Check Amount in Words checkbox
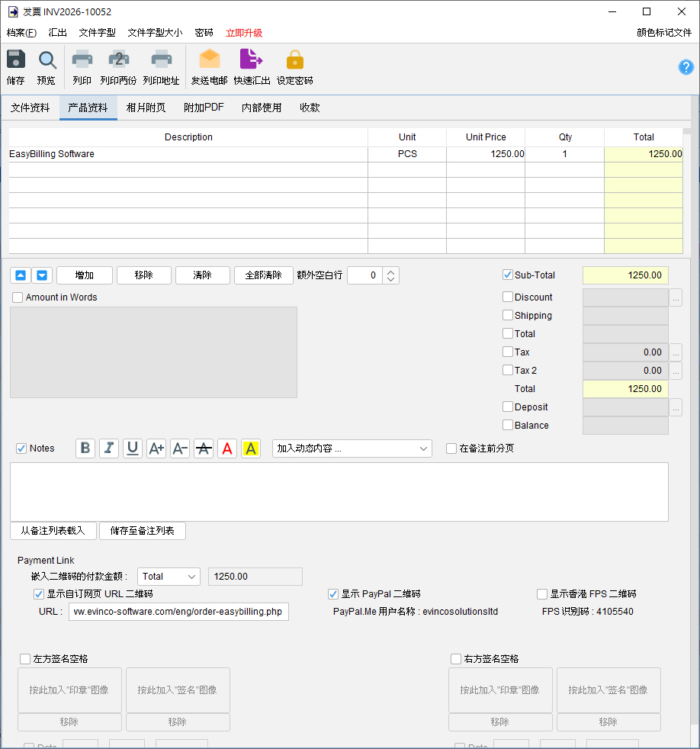The image size is (700, 749). tap(18, 297)
